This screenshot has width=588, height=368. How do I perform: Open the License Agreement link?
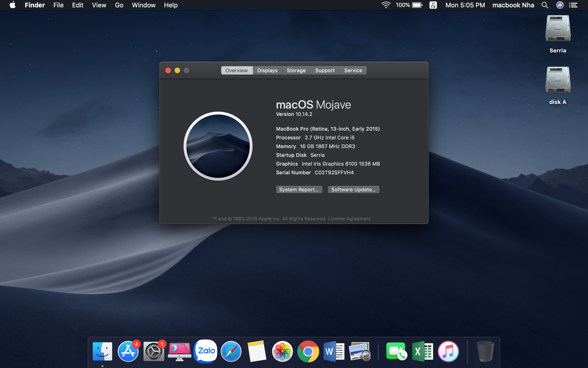coord(349,219)
